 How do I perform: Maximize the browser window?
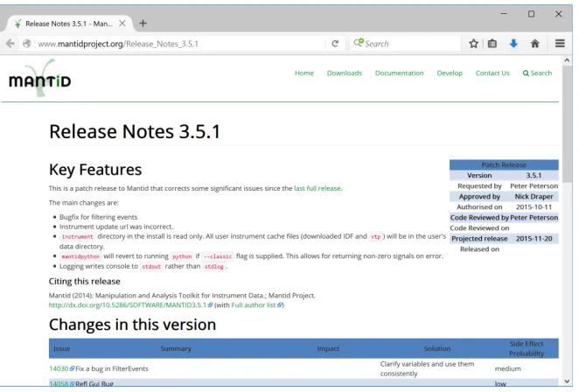click(x=531, y=14)
